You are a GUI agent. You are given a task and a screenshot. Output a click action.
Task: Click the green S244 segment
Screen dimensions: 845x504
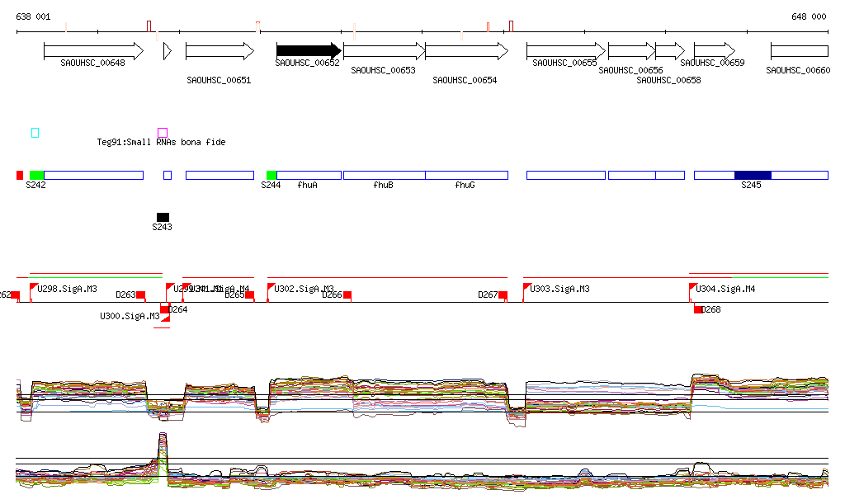click(x=271, y=175)
